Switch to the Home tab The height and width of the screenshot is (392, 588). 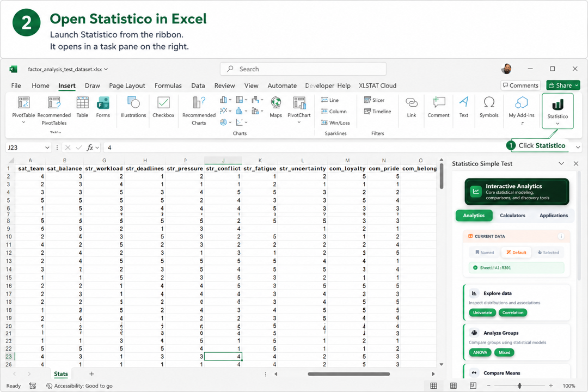[40, 85]
